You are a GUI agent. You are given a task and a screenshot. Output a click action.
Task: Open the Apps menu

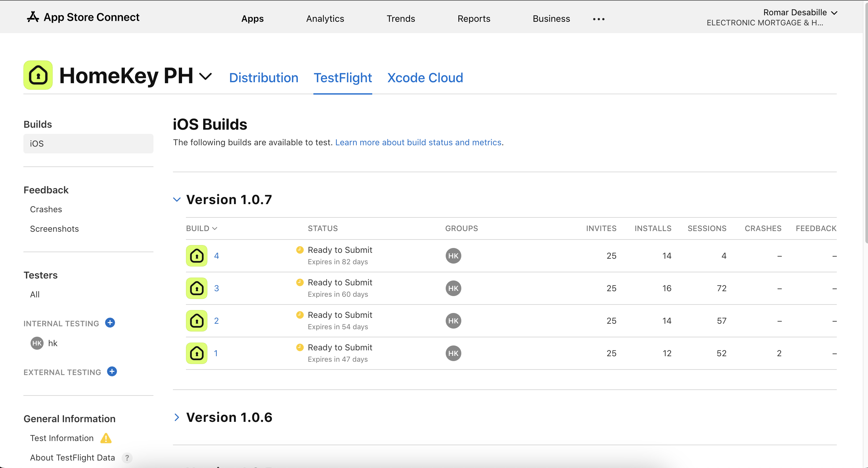pyautogui.click(x=252, y=19)
